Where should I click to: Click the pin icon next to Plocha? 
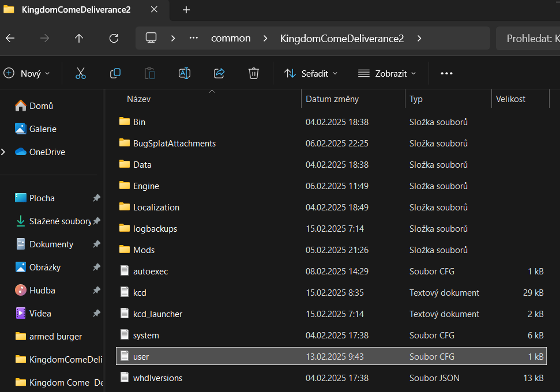96,198
